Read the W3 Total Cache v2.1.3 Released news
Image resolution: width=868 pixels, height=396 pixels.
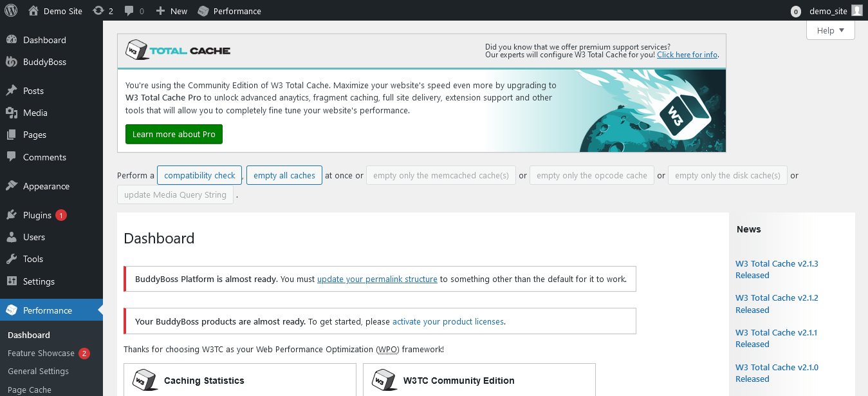click(x=777, y=269)
